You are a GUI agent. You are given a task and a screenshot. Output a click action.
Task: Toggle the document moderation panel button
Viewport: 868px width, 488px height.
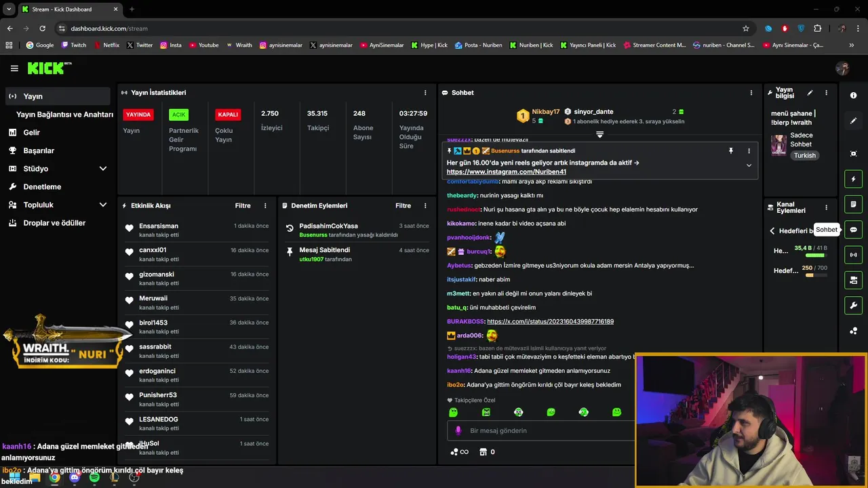[x=853, y=204]
